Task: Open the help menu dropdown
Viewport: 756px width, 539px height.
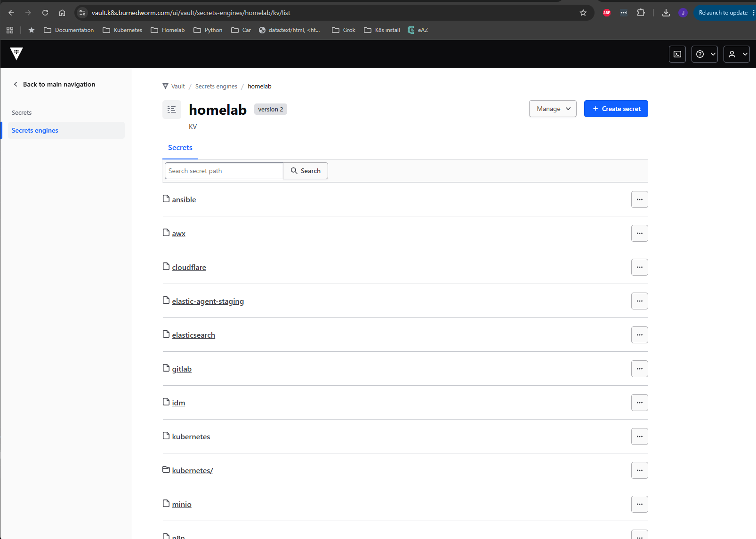Action: tap(704, 54)
